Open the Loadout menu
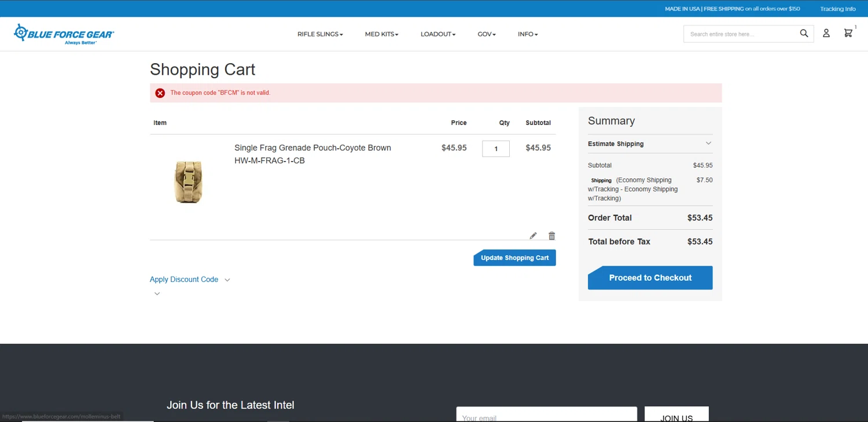Screen dimensions: 868x422 click(438, 34)
